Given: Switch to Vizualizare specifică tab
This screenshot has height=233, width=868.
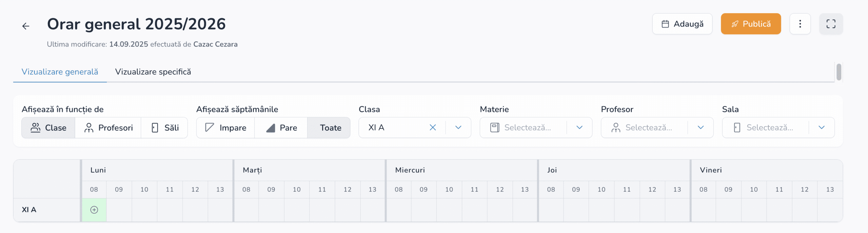Looking at the screenshot, I should pos(153,72).
